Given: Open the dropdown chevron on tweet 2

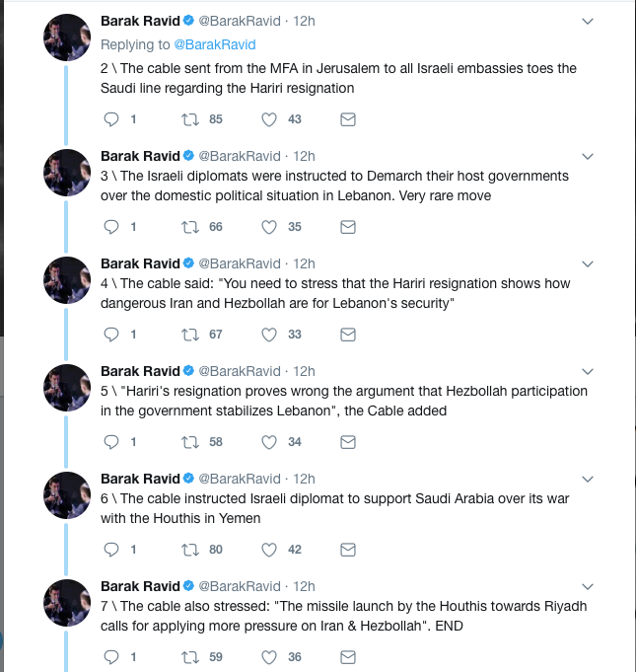Looking at the screenshot, I should (589, 22).
